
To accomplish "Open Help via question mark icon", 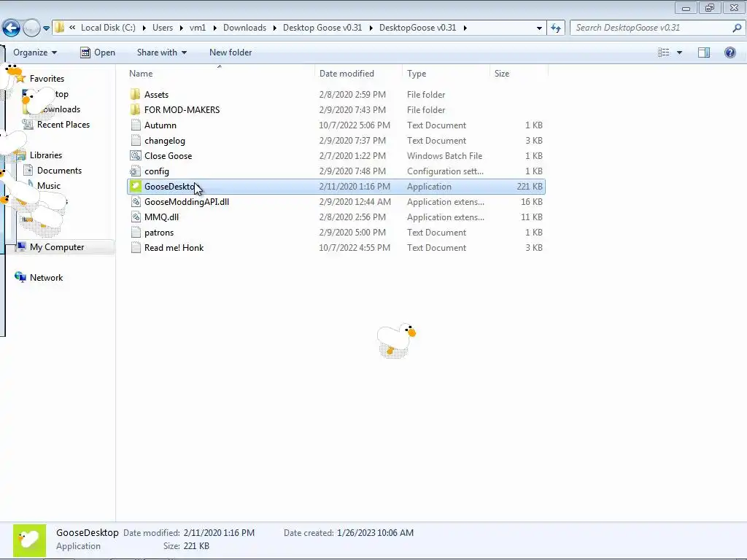I will 729,52.
